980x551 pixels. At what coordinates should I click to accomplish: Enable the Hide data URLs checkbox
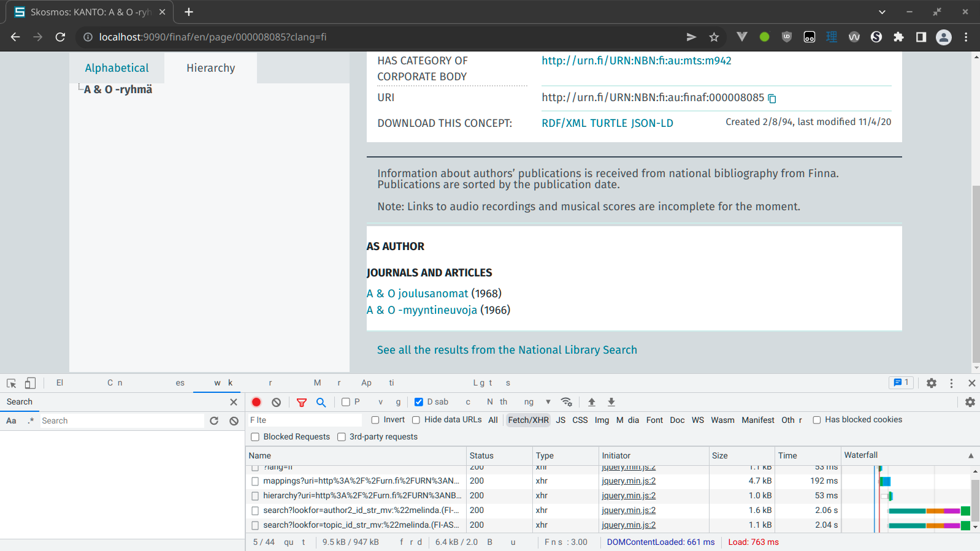416,420
